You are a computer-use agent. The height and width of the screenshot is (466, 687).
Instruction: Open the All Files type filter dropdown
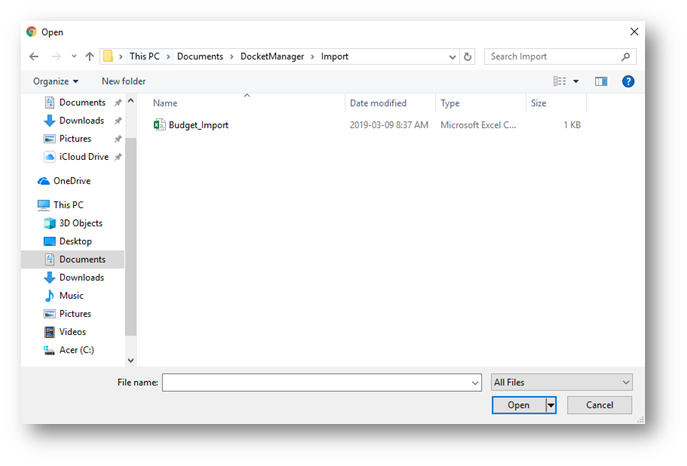(x=562, y=383)
